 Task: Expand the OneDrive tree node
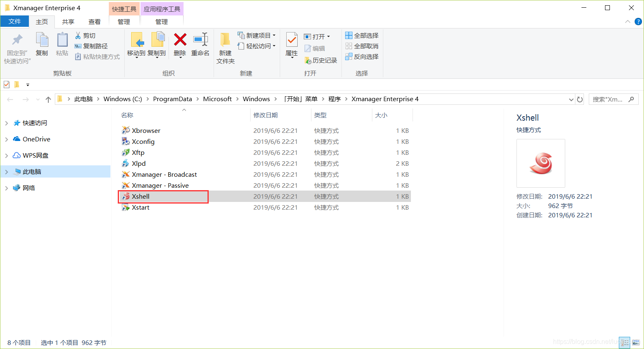6,139
